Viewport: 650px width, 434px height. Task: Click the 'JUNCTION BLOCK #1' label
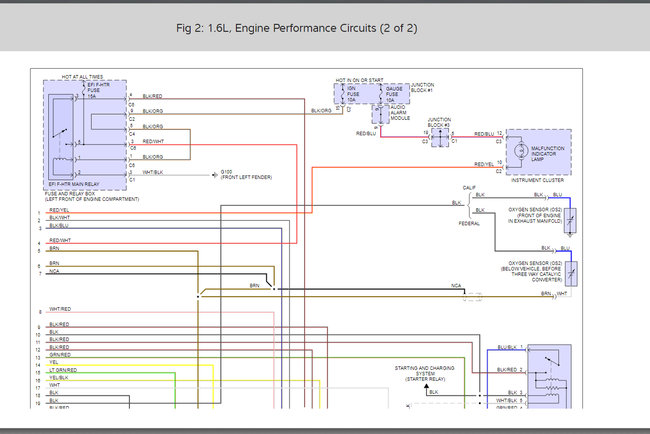coord(422,87)
